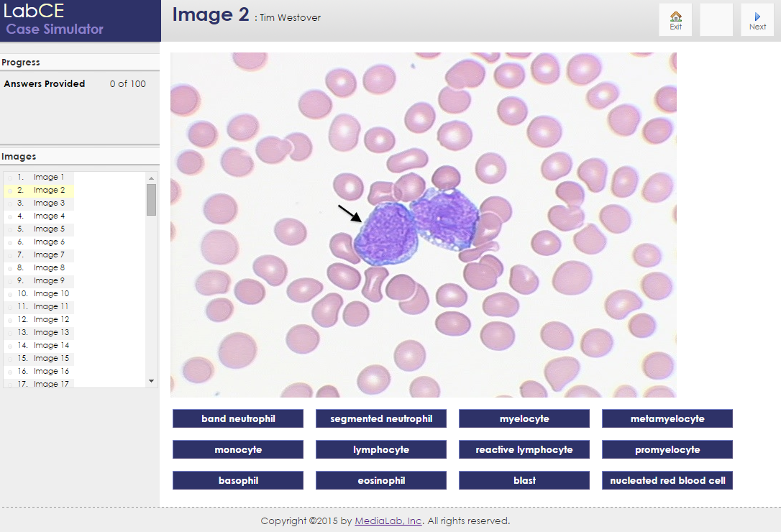This screenshot has width=781, height=532.
Task: Open Image 9 in the list
Action: point(39,280)
